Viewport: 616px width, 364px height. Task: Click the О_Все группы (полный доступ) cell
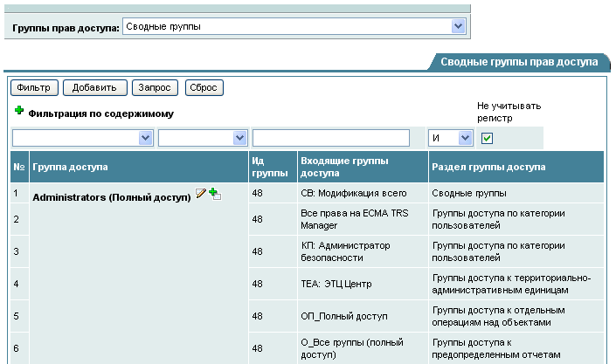pos(363,348)
